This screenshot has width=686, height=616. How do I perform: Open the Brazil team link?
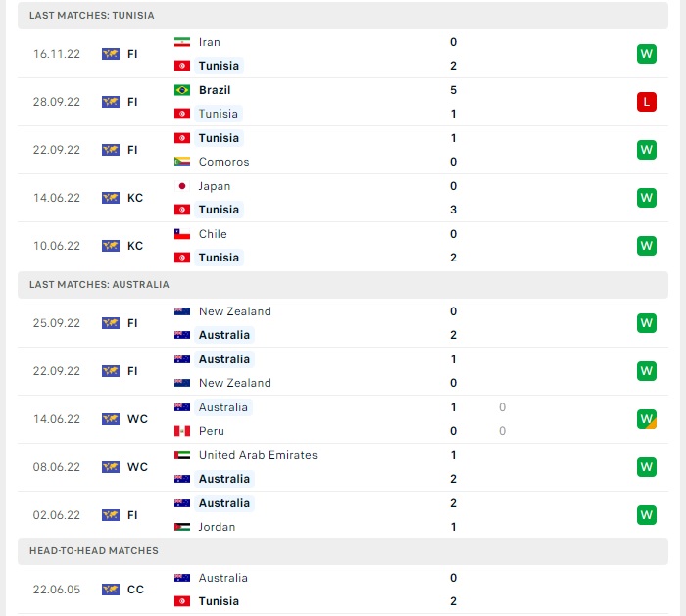[x=215, y=90]
